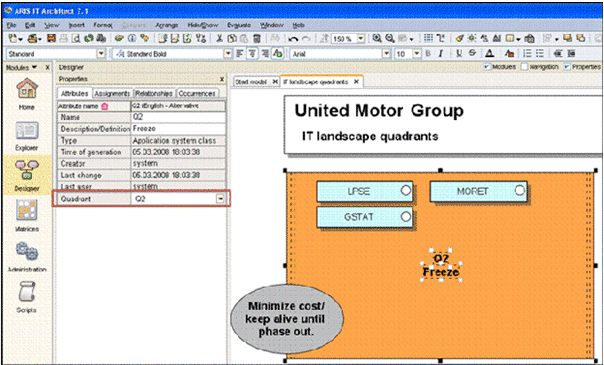604x365 pixels.
Task: Open the Standard template dropdown
Action: (101, 54)
